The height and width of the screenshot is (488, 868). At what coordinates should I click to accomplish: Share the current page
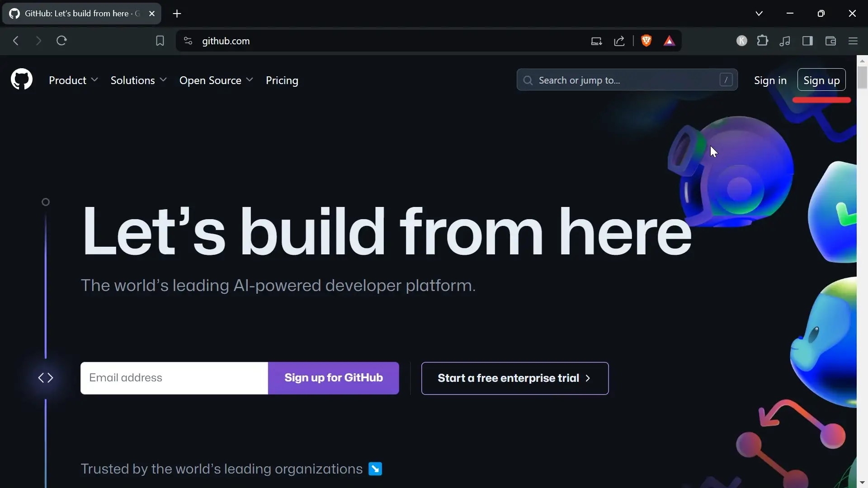pos(619,41)
